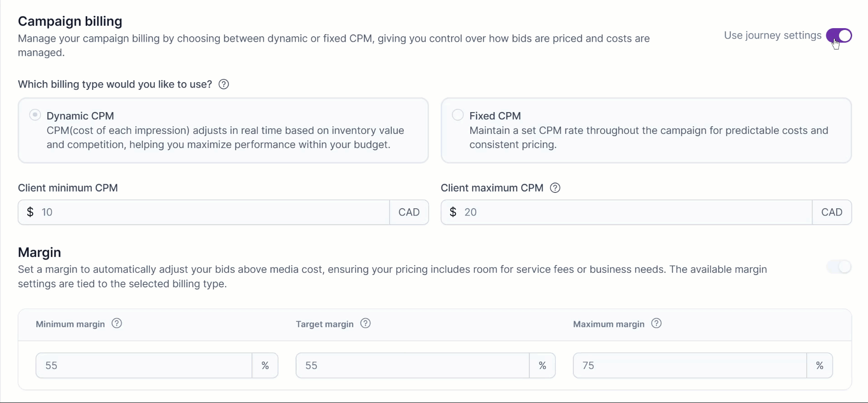Click the Fixed CPM option card description

point(648,138)
